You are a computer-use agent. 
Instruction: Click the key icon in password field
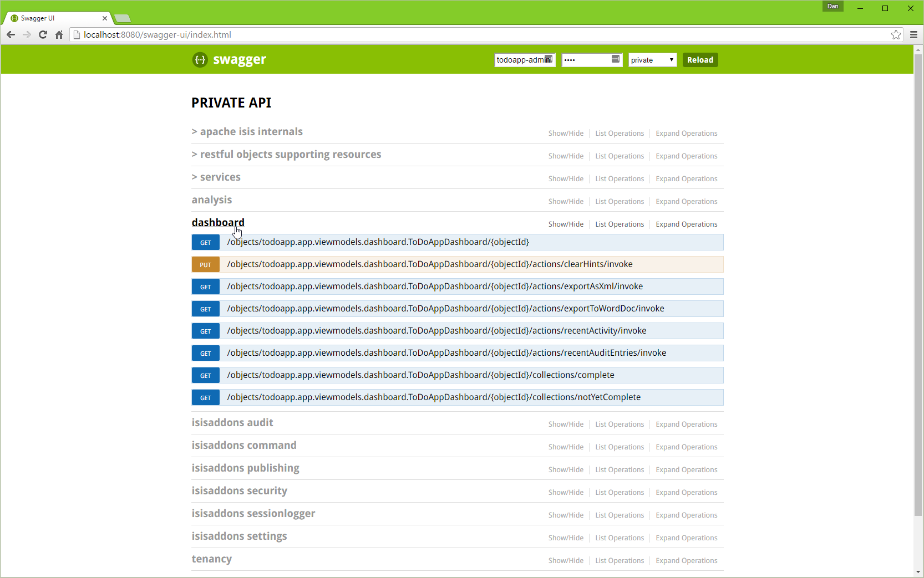pos(615,59)
